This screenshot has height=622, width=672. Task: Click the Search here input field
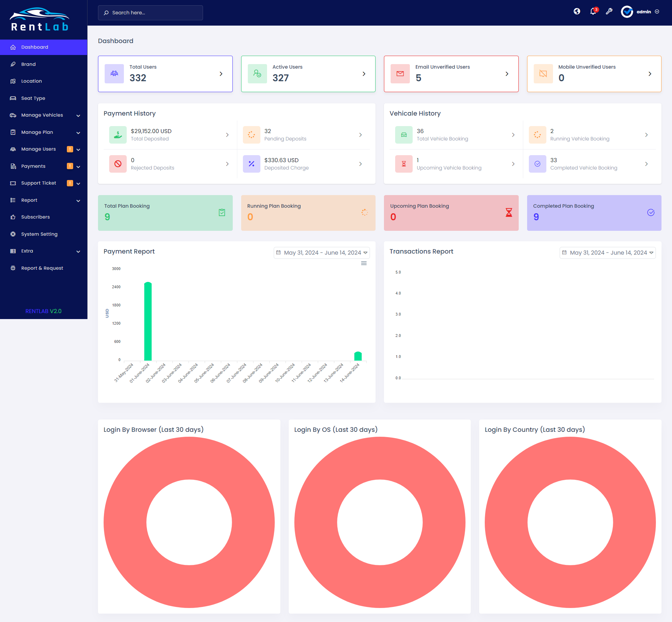(x=150, y=13)
